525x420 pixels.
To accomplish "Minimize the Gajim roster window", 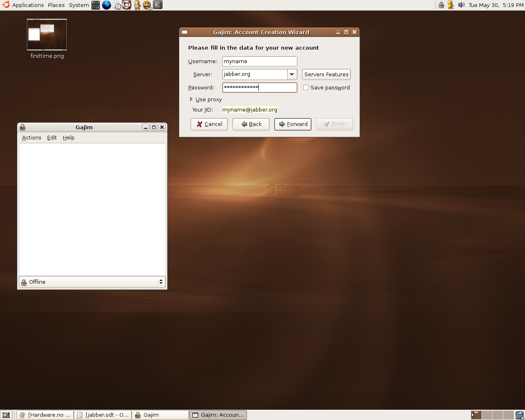I will click(x=146, y=127).
